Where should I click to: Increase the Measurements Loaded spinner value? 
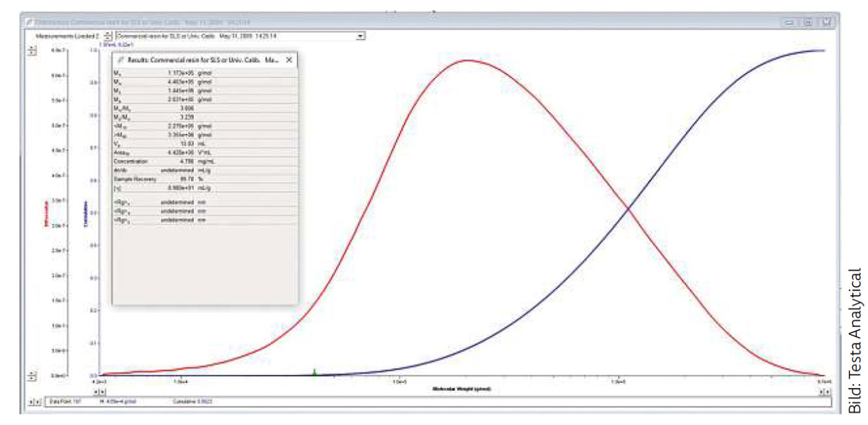coord(108,34)
